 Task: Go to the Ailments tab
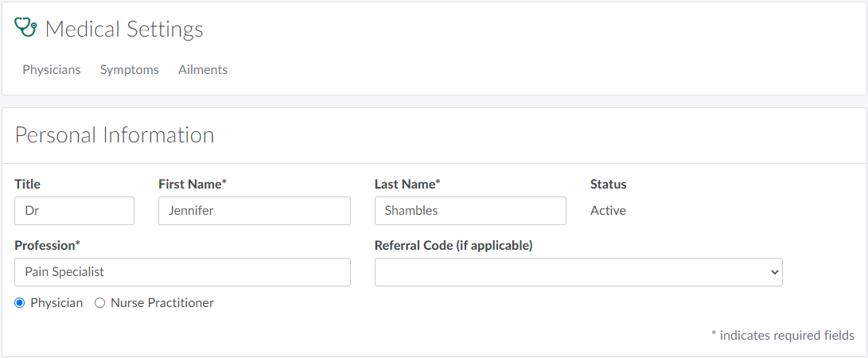(203, 70)
